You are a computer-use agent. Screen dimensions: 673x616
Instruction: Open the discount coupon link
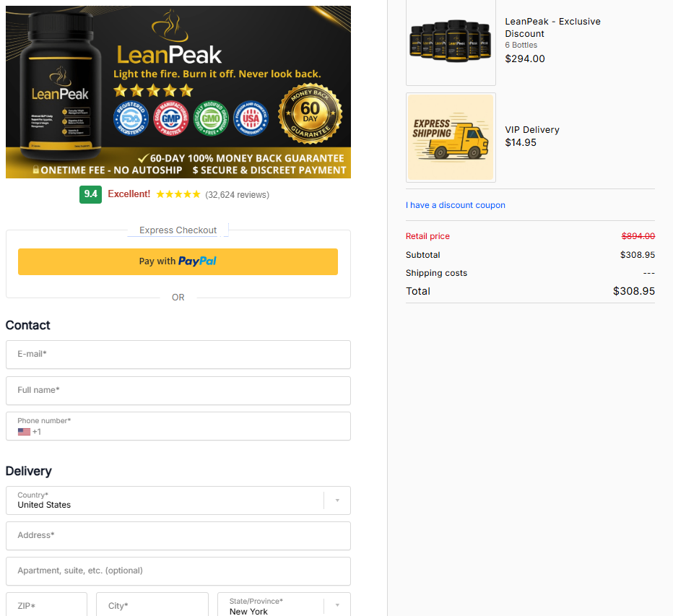(456, 205)
